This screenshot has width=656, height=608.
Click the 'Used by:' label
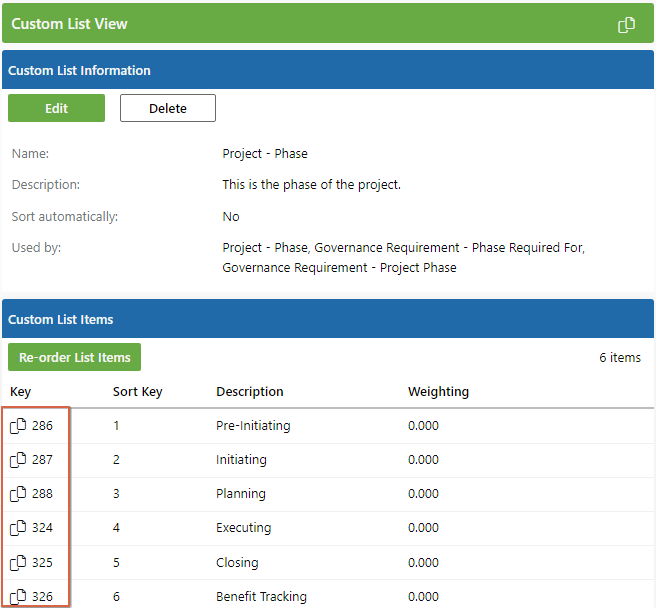click(36, 248)
